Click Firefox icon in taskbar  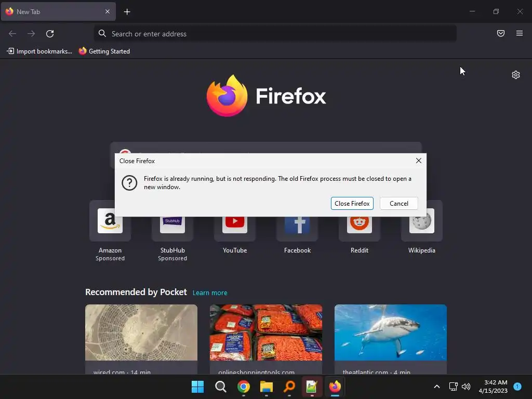pos(335,387)
